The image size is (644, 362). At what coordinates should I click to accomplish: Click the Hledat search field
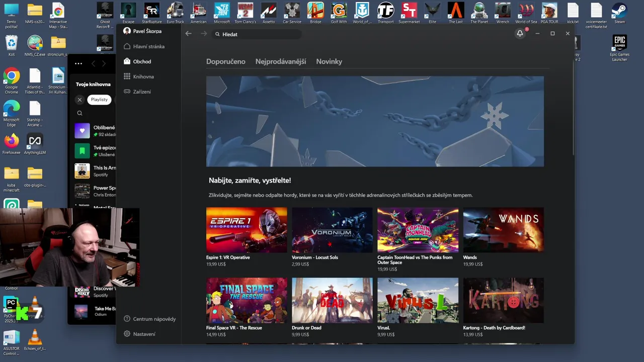coord(257,34)
